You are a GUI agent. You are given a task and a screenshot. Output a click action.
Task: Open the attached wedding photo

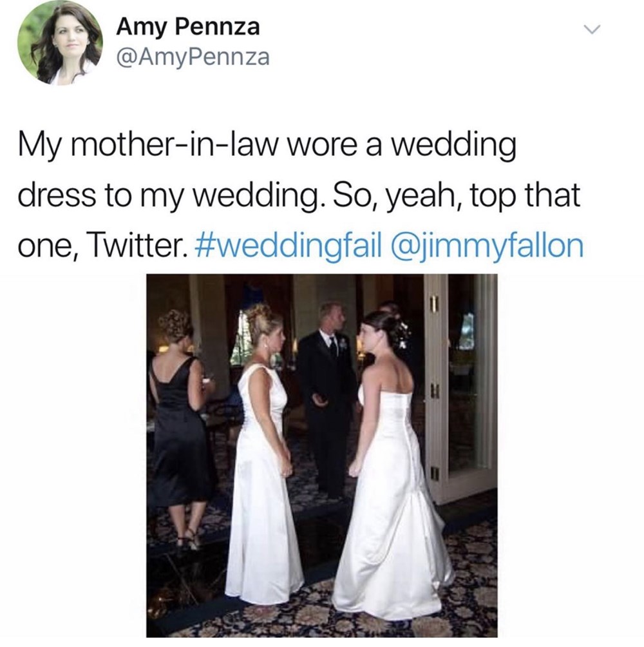pos(321,455)
